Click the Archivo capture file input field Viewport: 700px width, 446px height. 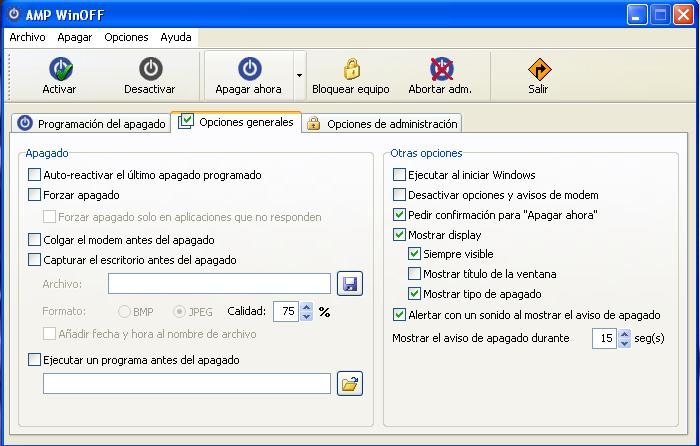tap(219, 283)
